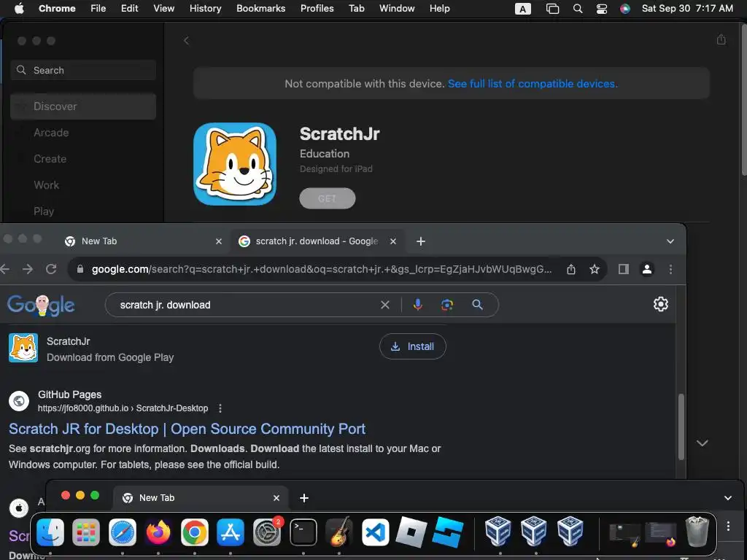Open Spotlight search in menu bar
This screenshot has height=560, width=747.
[x=578, y=9]
